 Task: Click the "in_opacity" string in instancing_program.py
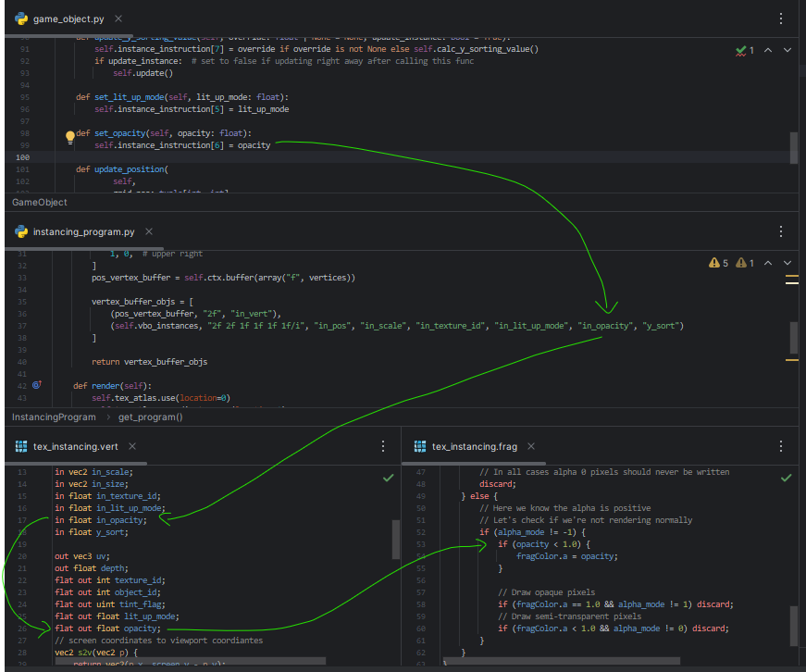coord(605,326)
